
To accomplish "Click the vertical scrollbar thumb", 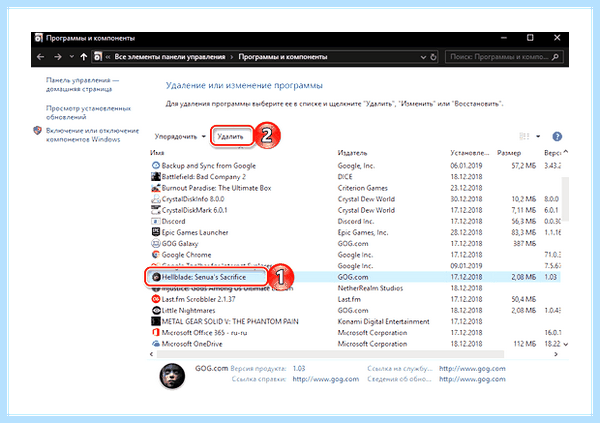I will [x=566, y=199].
